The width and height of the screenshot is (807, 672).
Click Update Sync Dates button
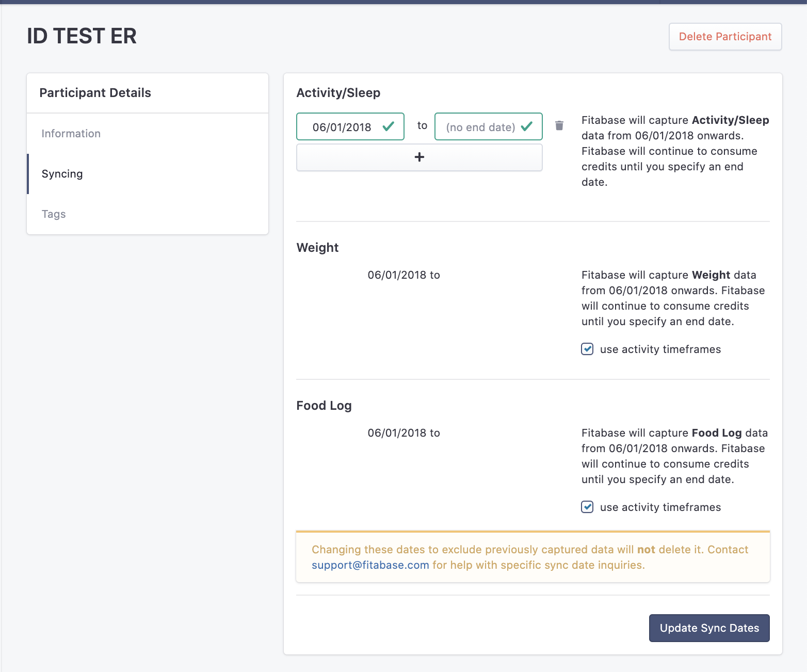pyautogui.click(x=709, y=628)
